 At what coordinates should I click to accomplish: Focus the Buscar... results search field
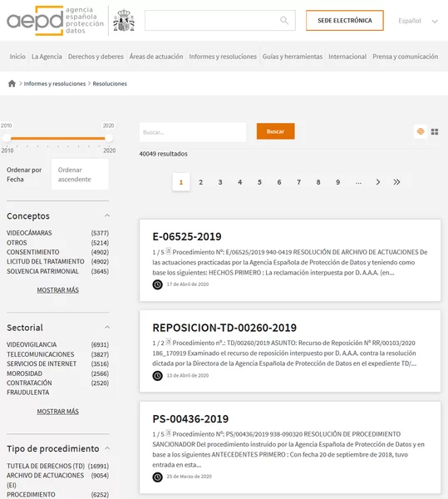pos(193,131)
